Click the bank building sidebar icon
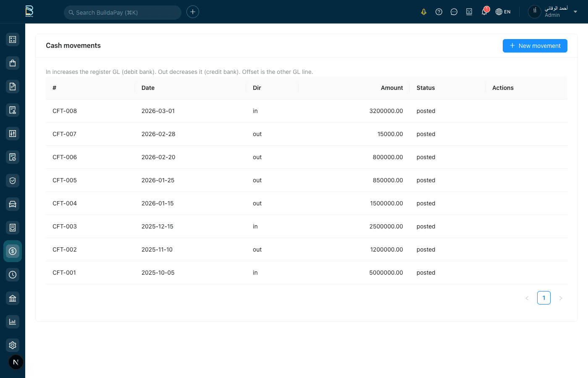The width and height of the screenshot is (588, 378). pyautogui.click(x=13, y=298)
